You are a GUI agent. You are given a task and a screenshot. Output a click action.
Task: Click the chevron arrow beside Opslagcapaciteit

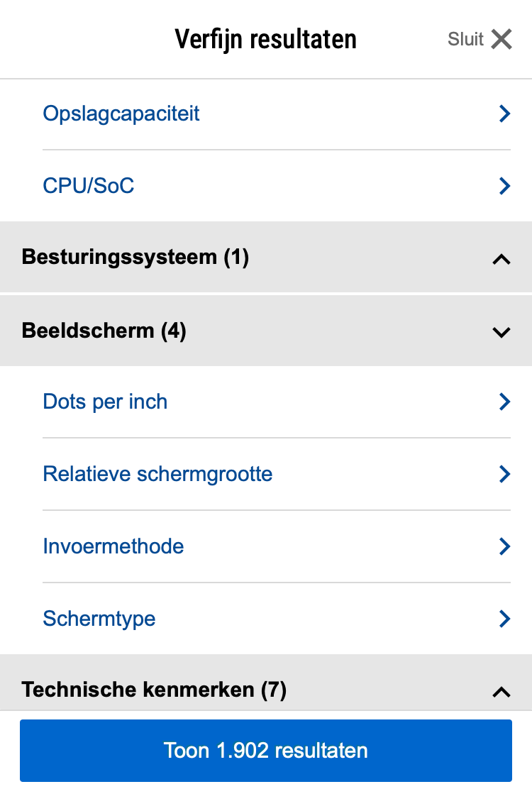pyautogui.click(x=504, y=114)
